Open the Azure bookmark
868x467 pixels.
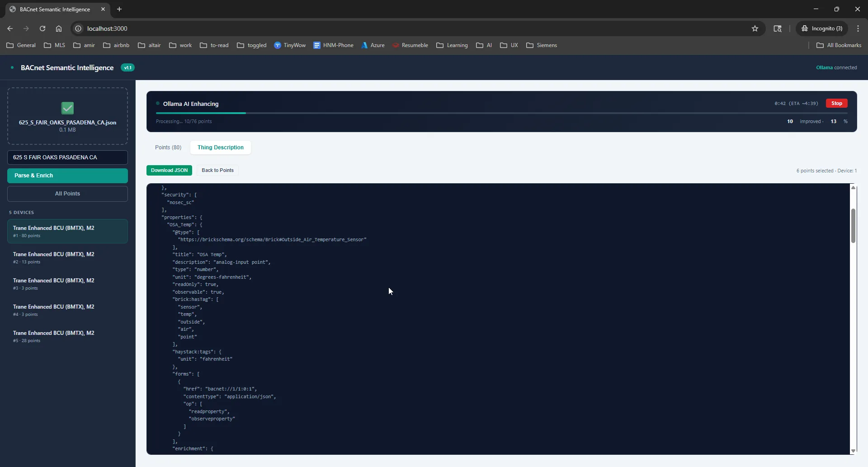click(373, 45)
